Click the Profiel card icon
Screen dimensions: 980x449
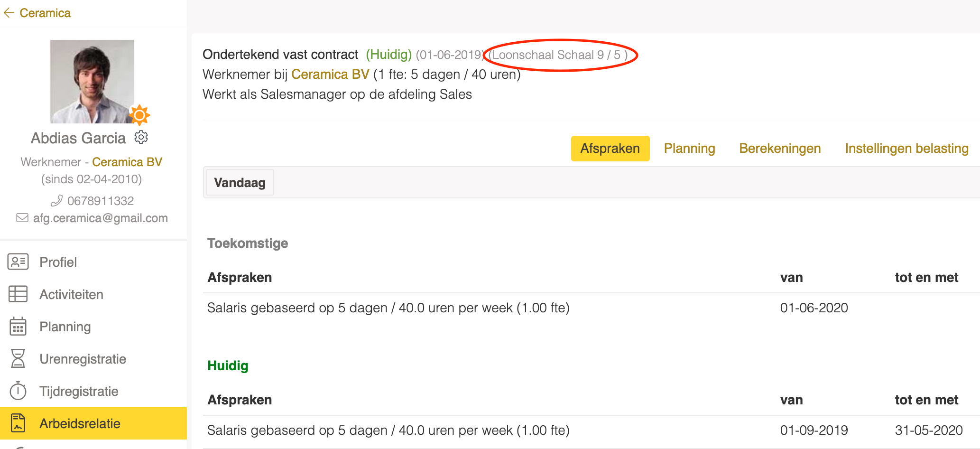[18, 262]
